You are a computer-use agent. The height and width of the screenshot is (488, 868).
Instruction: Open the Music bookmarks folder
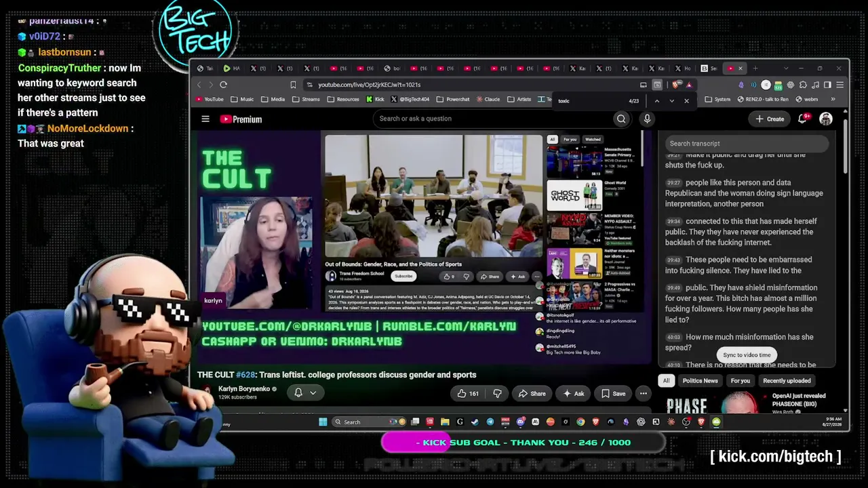(x=242, y=100)
